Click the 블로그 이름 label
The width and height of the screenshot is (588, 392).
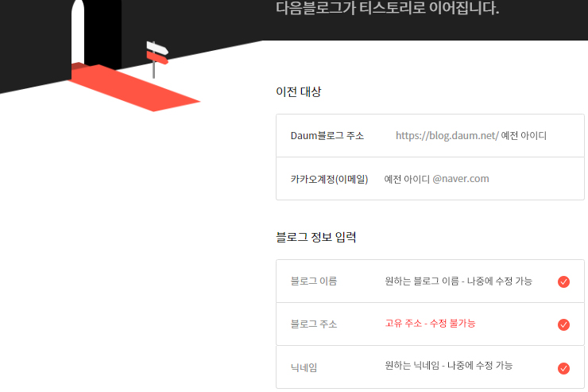pyautogui.click(x=314, y=281)
